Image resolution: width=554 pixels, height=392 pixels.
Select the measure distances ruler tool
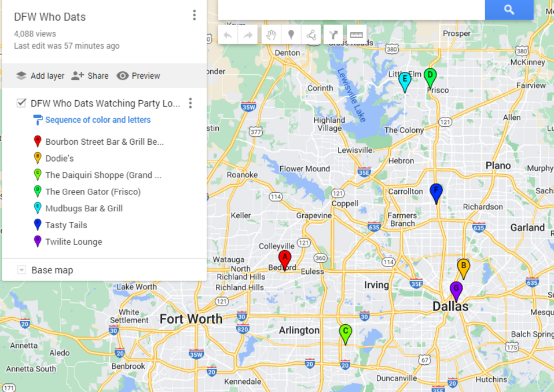pos(357,35)
